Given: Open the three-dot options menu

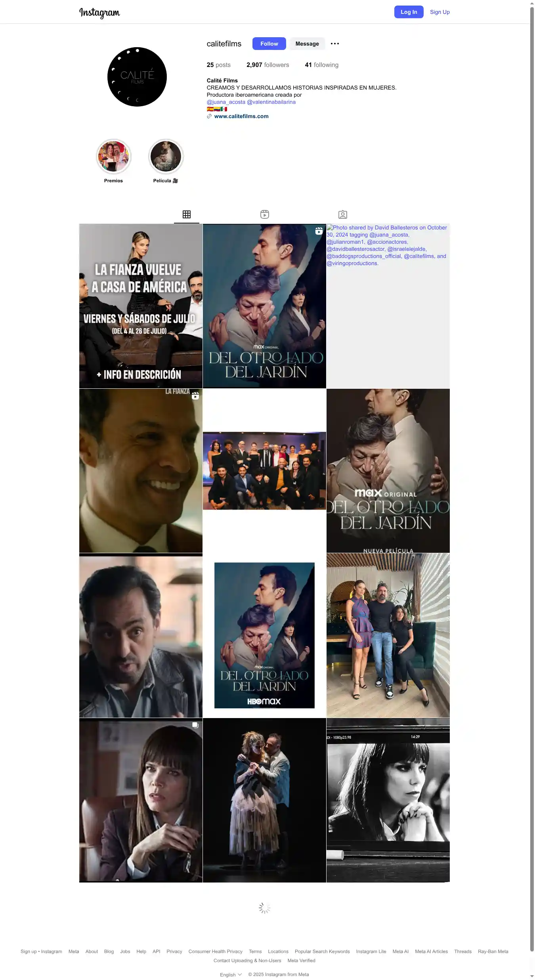Looking at the screenshot, I should (335, 44).
